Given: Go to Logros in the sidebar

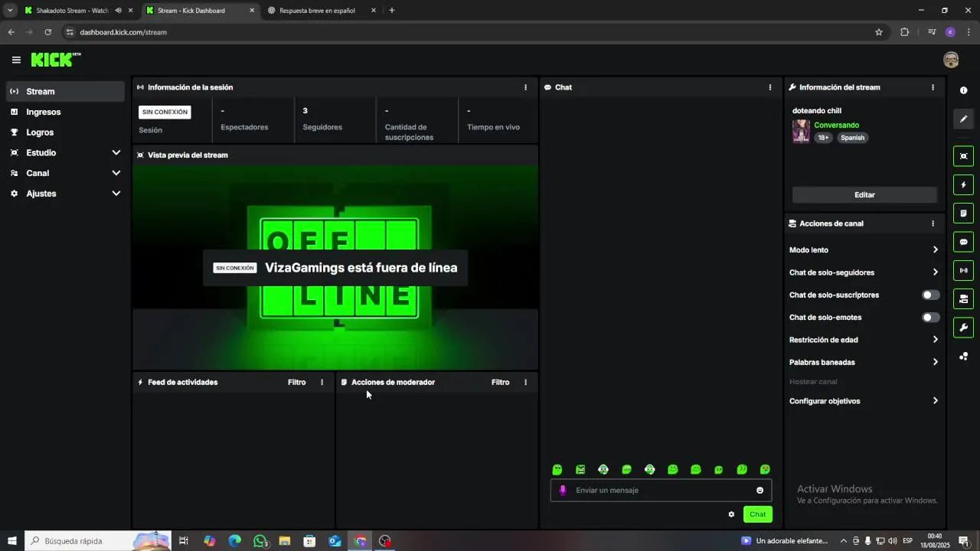Looking at the screenshot, I should coord(65,132).
